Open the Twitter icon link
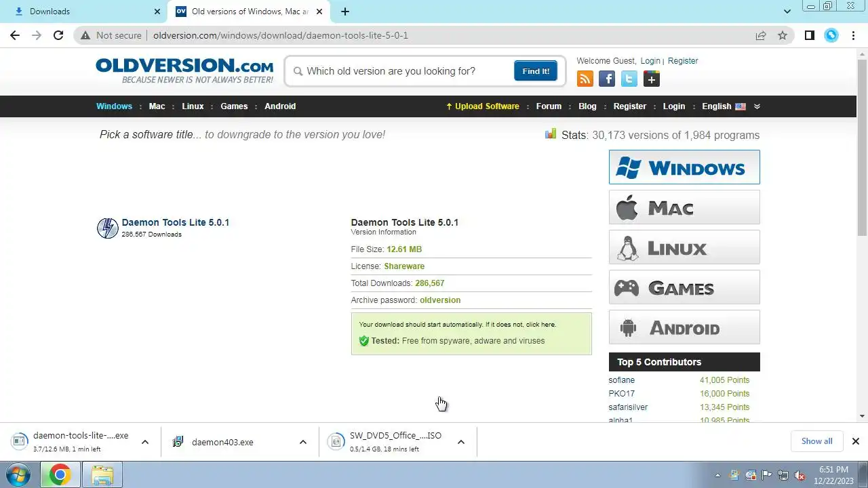The height and width of the screenshot is (488, 868). (x=629, y=79)
